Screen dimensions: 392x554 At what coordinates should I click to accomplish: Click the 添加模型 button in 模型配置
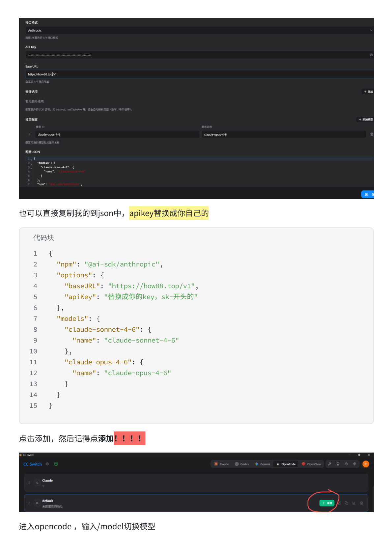366,119
